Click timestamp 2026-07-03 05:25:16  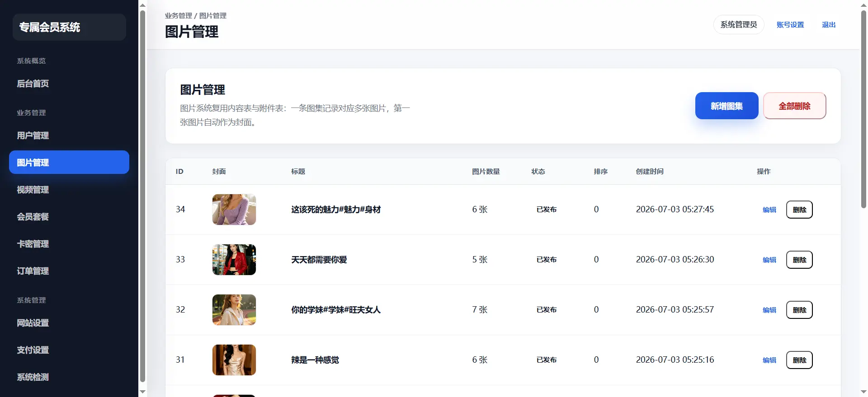point(675,360)
